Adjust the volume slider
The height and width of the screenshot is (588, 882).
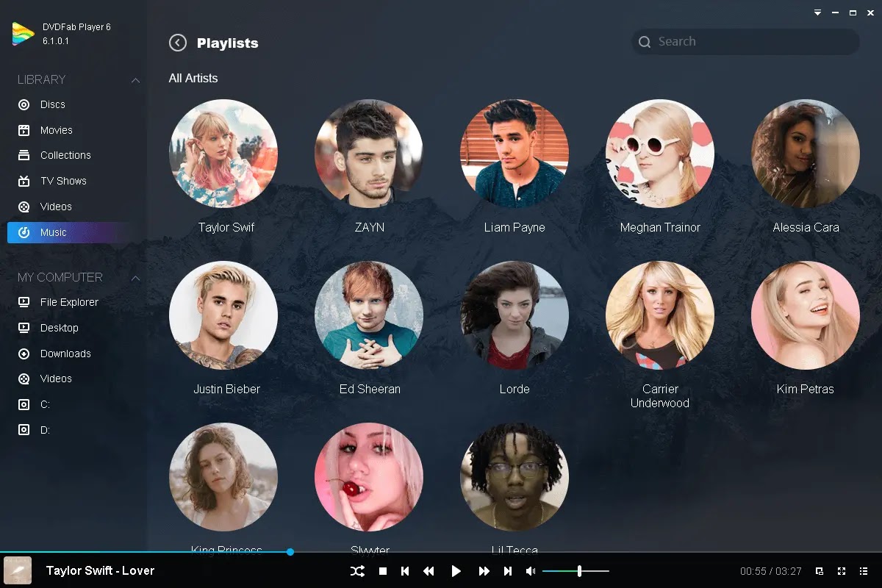click(x=576, y=571)
